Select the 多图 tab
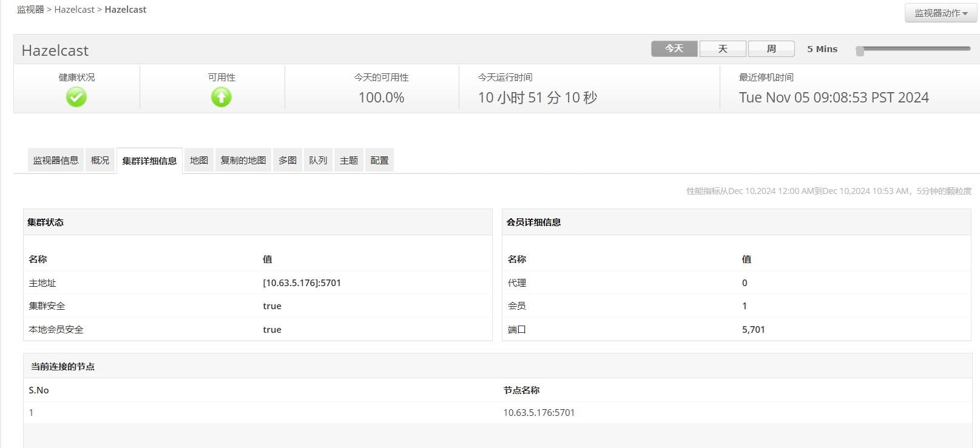The height and width of the screenshot is (448, 980). point(288,160)
